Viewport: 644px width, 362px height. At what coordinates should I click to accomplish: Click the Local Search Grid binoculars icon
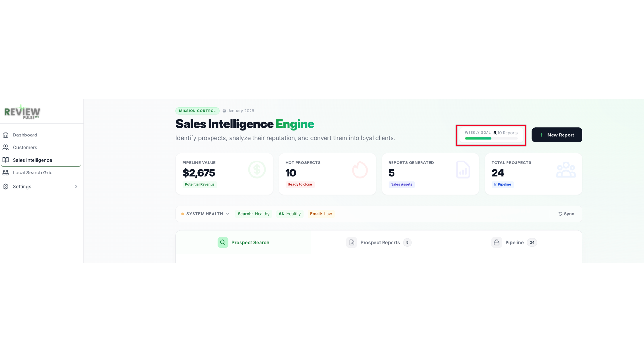(5, 172)
